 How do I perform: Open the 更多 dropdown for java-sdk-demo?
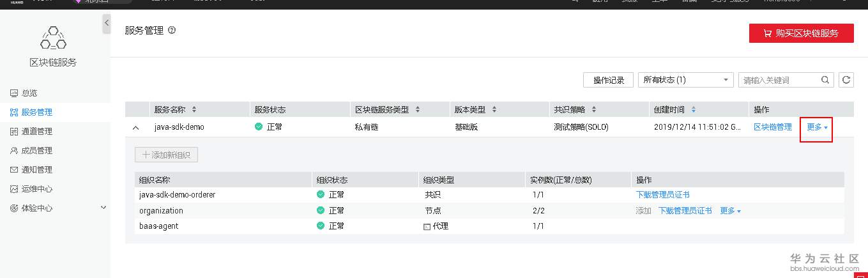817,127
